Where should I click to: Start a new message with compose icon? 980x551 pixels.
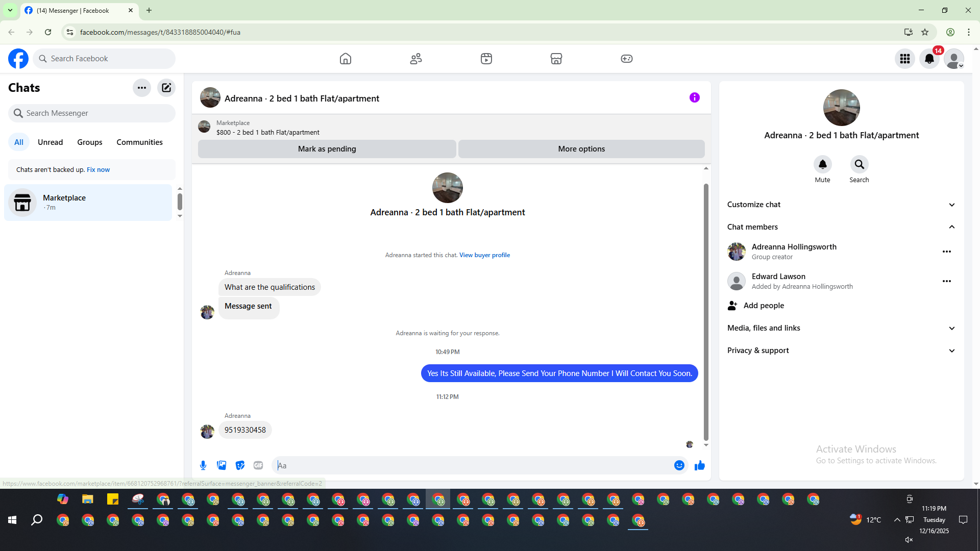pyautogui.click(x=166, y=88)
